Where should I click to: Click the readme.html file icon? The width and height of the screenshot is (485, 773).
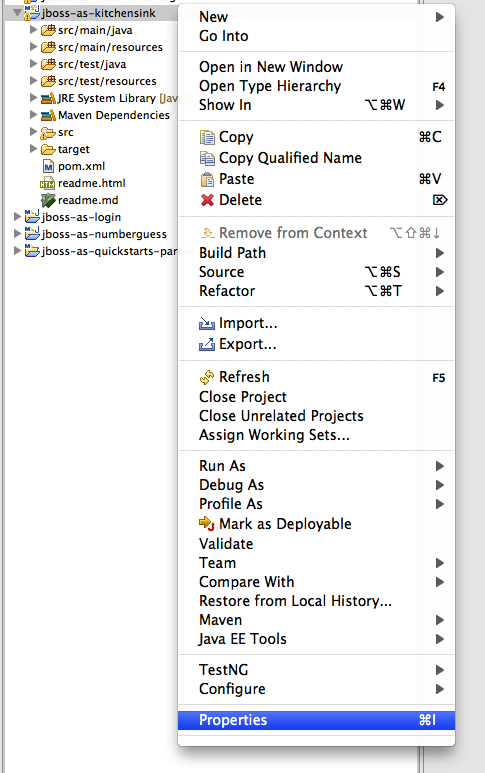(x=47, y=183)
